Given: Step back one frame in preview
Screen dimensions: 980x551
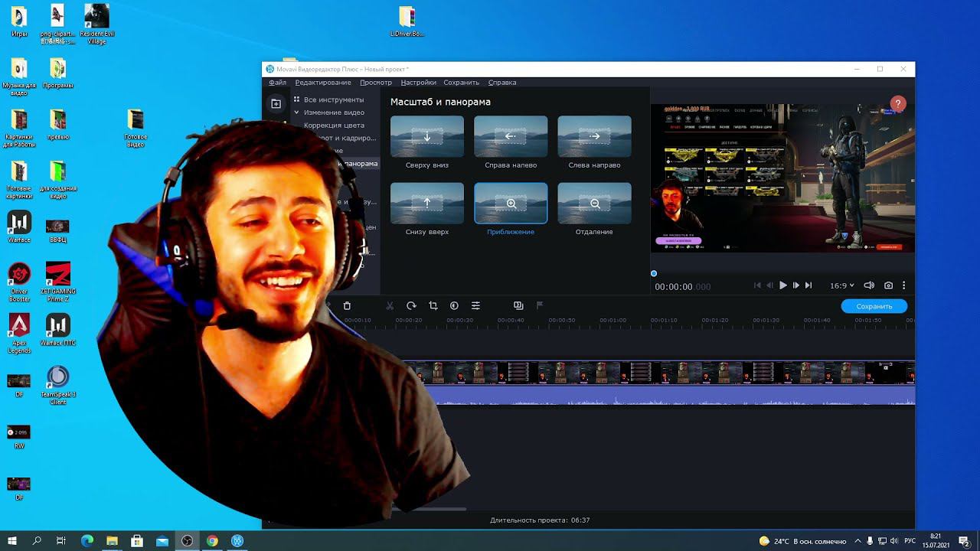Looking at the screenshot, I should [x=770, y=285].
